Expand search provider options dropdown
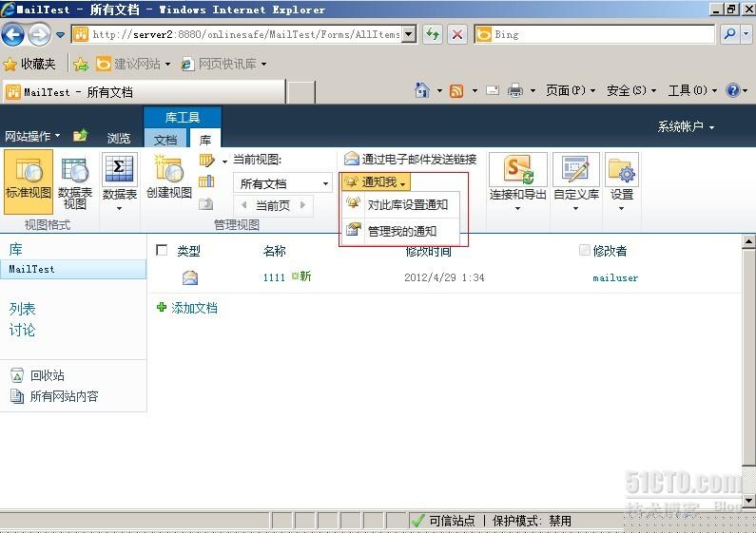Viewport: 756px width, 533px height. point(746,34)
